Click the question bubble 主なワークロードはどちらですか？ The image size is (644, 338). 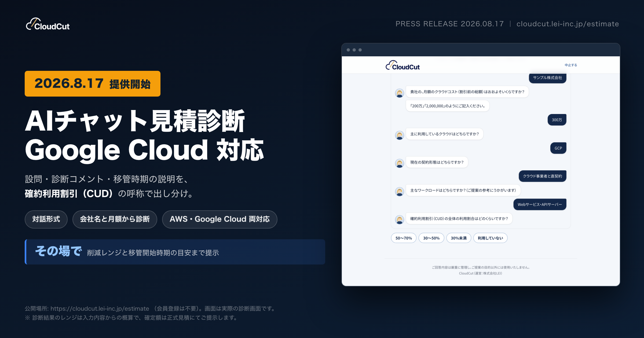[x=463, y=190]
